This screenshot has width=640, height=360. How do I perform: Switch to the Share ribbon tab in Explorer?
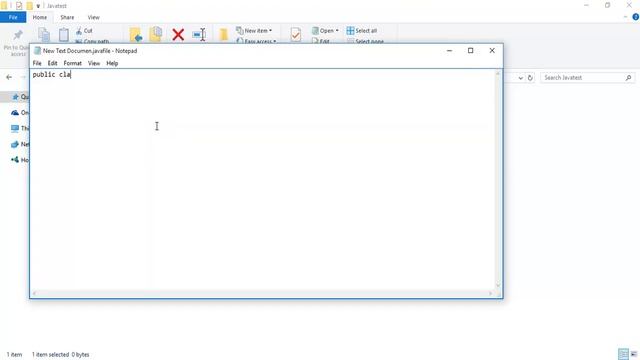pyautogui.click(x=67, y=17)
